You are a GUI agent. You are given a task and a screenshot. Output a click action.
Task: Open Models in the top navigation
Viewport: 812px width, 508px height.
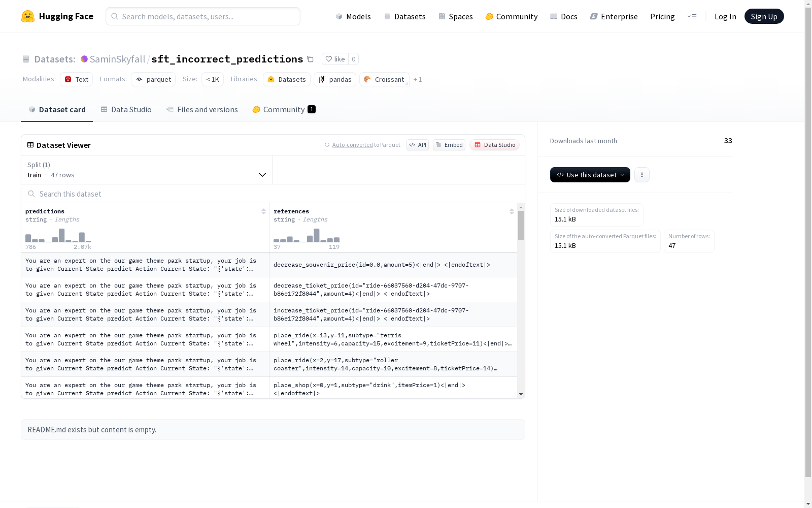(x=353, y=16)
